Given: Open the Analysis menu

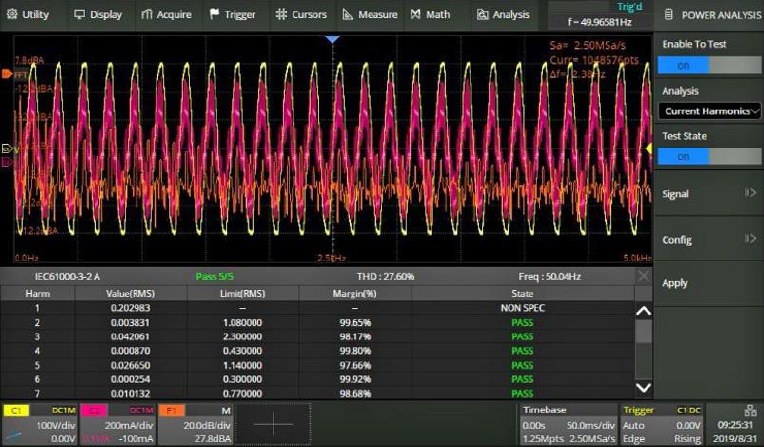Looking at the screenshot, I should [503, 15].
